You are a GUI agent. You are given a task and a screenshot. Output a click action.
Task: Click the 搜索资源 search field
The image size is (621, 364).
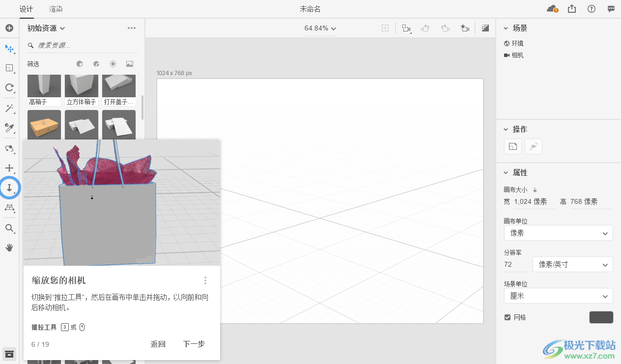point(82,45)
